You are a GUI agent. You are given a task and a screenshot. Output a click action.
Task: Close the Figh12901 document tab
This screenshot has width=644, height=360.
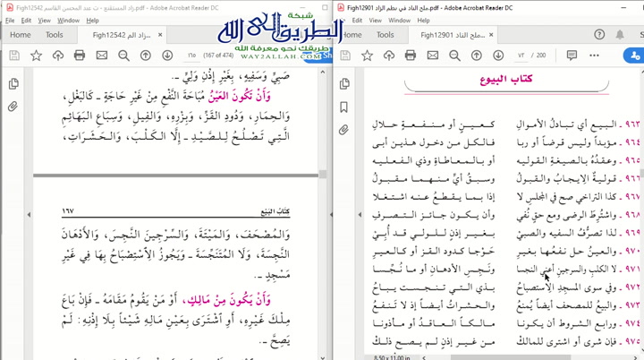pyautogui.click(x=491, y=35)
